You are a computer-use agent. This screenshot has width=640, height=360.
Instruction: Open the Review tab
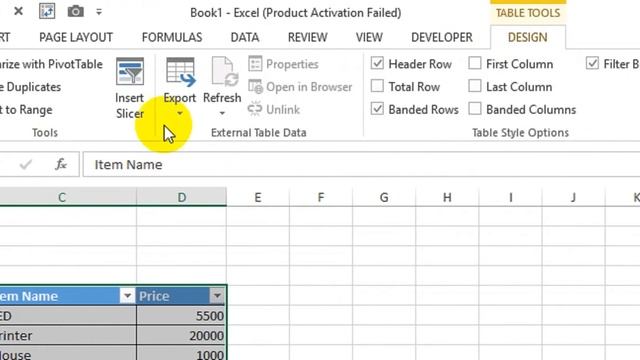point(308,38)
